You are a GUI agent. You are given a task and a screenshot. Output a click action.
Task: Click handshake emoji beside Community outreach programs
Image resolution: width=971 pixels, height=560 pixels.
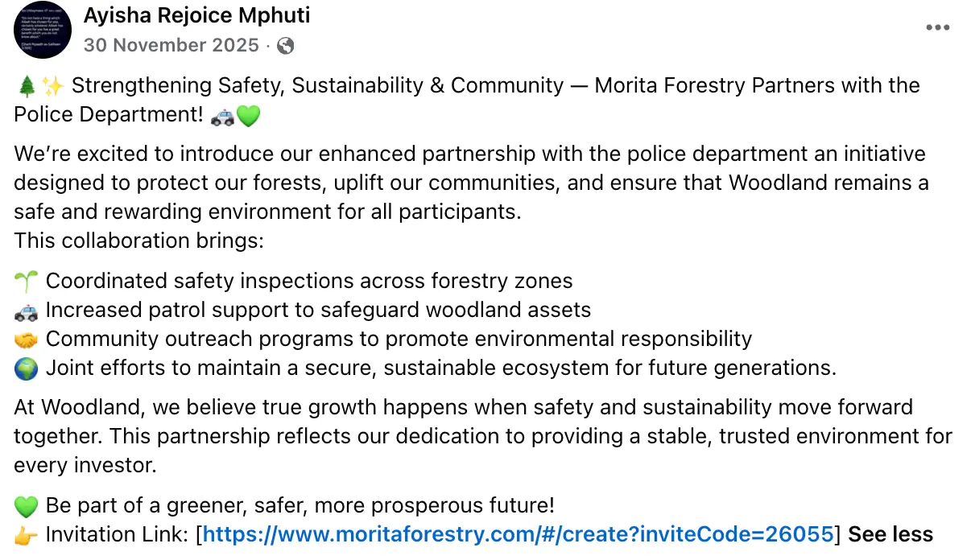coord(26,340)
